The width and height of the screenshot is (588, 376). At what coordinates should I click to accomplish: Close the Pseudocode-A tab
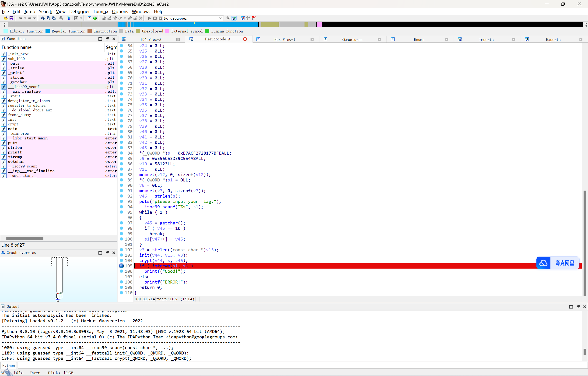coord(245,39)
